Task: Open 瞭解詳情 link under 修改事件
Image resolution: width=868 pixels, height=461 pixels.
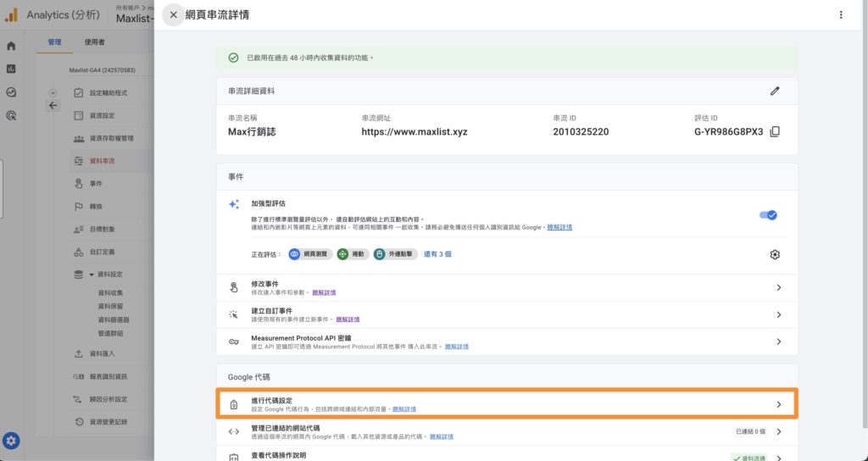Action: (324, 292)
